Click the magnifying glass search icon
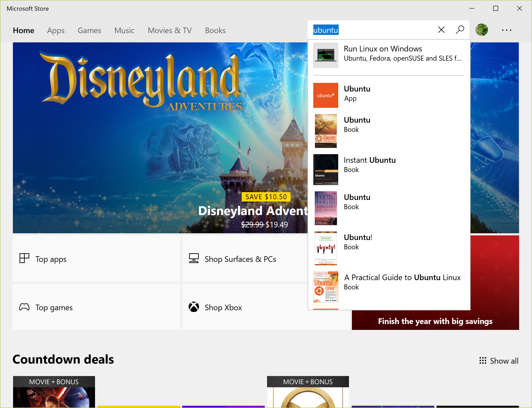This screenshot has width=532, height=408. click(460, 30)
